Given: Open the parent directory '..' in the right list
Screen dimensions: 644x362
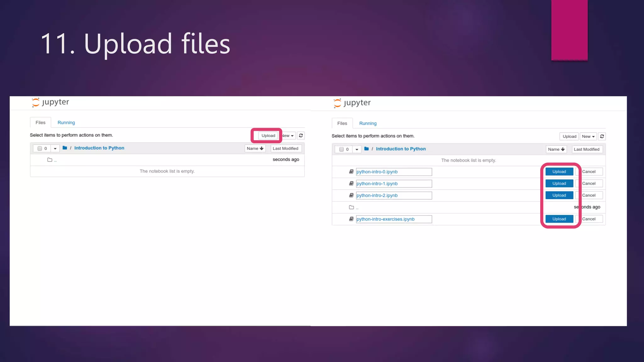Looking at the screenshot, I should click(357, 208).
